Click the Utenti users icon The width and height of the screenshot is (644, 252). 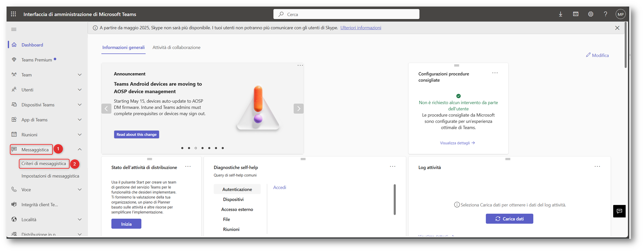(x=14, y=90)
